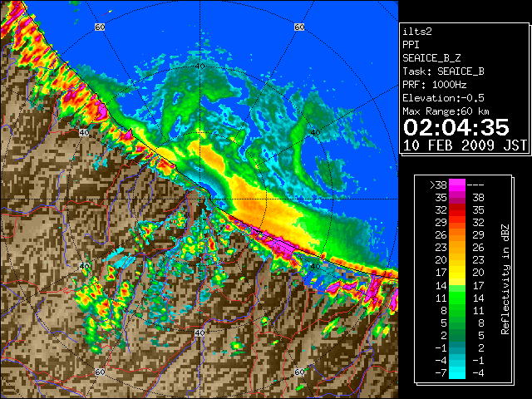Click the radar site name "ilts2"
Screen dimensions: 532x399
tap(417, 32)
